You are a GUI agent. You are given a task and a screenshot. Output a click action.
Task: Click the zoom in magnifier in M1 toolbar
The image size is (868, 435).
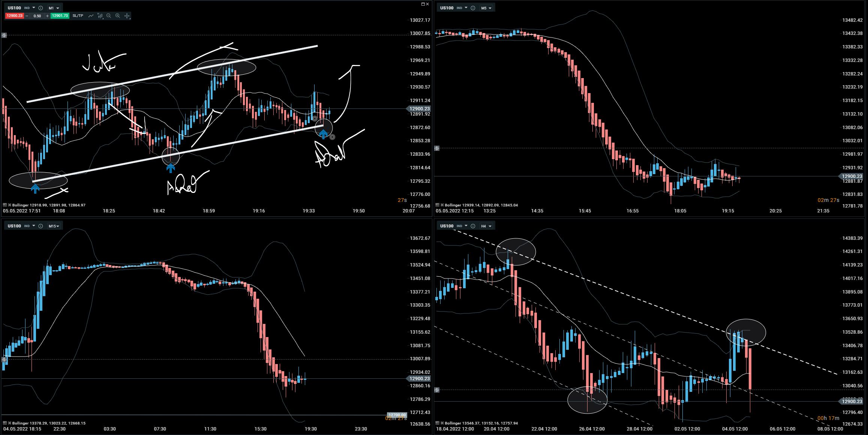(118, 16)
